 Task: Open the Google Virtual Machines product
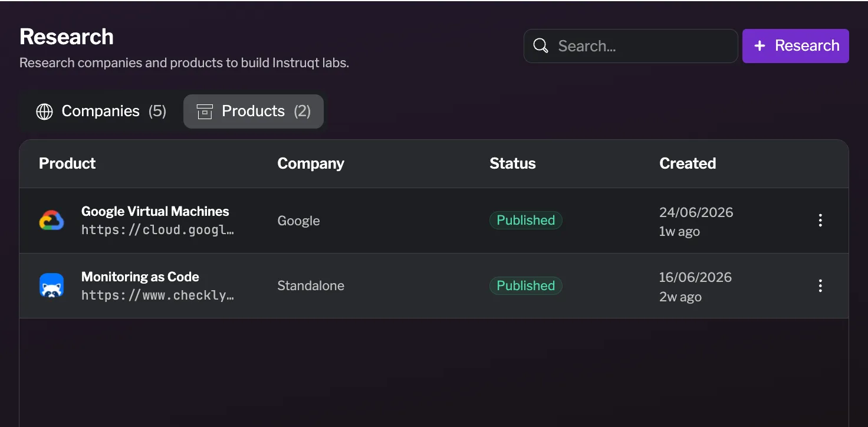click(x=155, y=211)
